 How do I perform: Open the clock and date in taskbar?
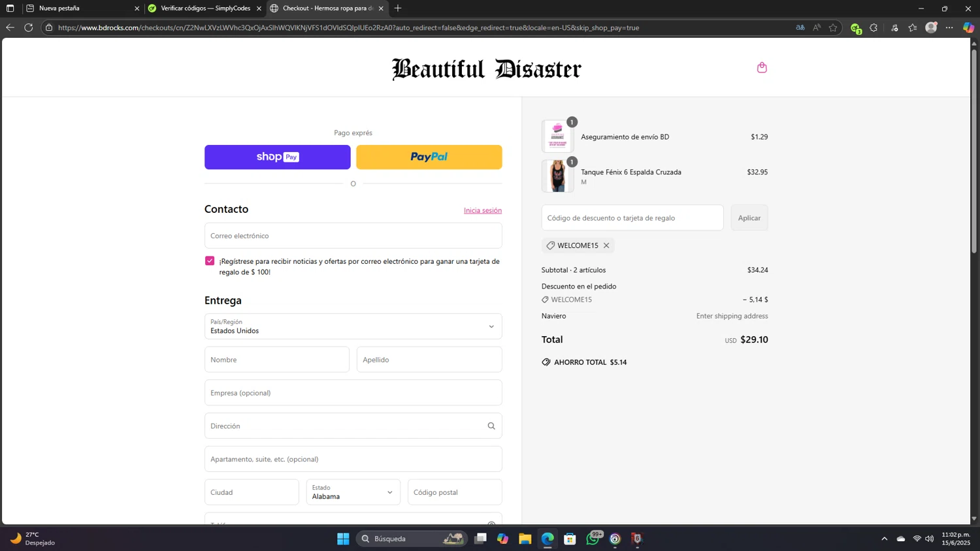pyautogui.click(x=956, y=539)
